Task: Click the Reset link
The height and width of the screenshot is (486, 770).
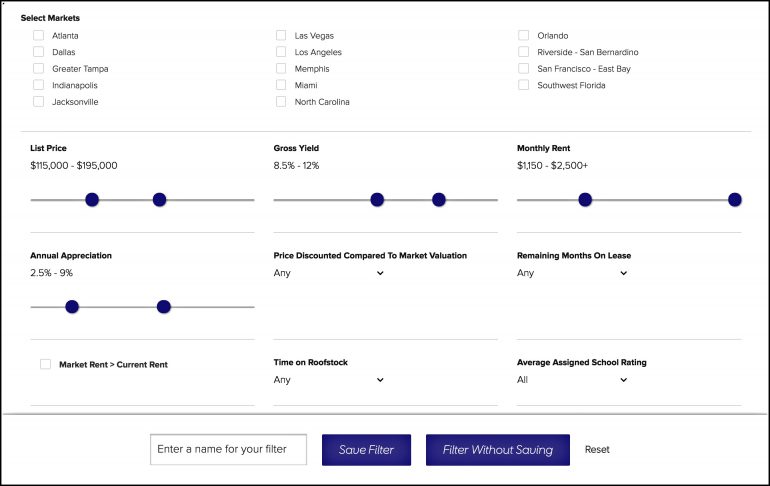Action: [x=597, y=450]
